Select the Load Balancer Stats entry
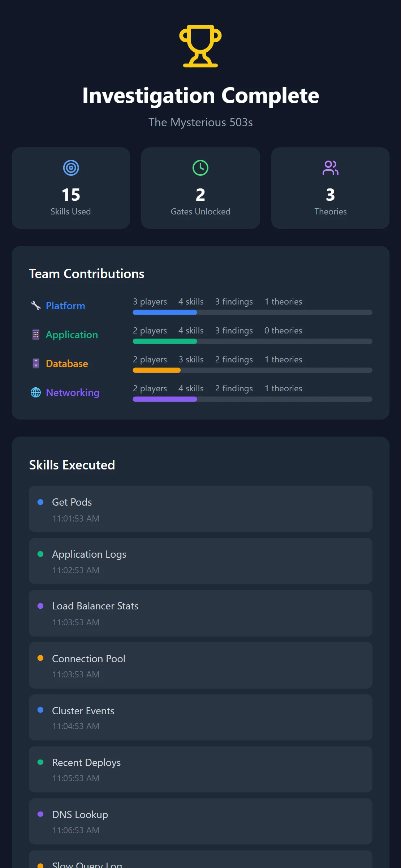This screenshot has width=401, height=868. (200, 613)
